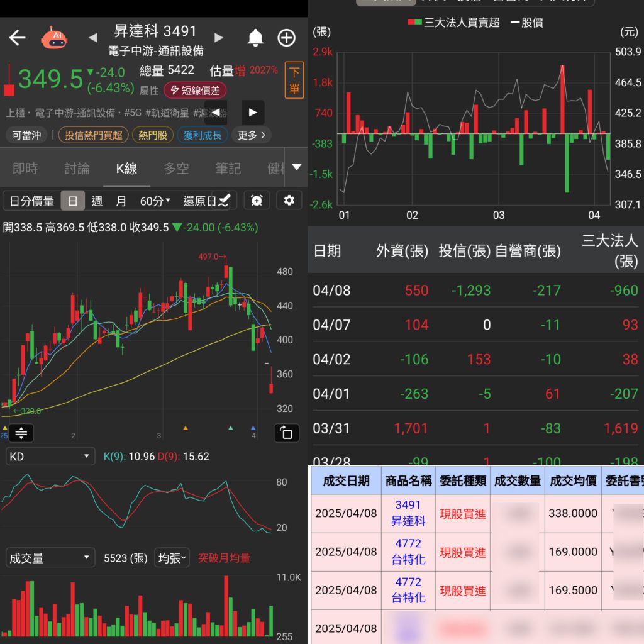Select the 日 daily period toggle
The height and width of the screenshot is (644, 644).
[73, 201]
